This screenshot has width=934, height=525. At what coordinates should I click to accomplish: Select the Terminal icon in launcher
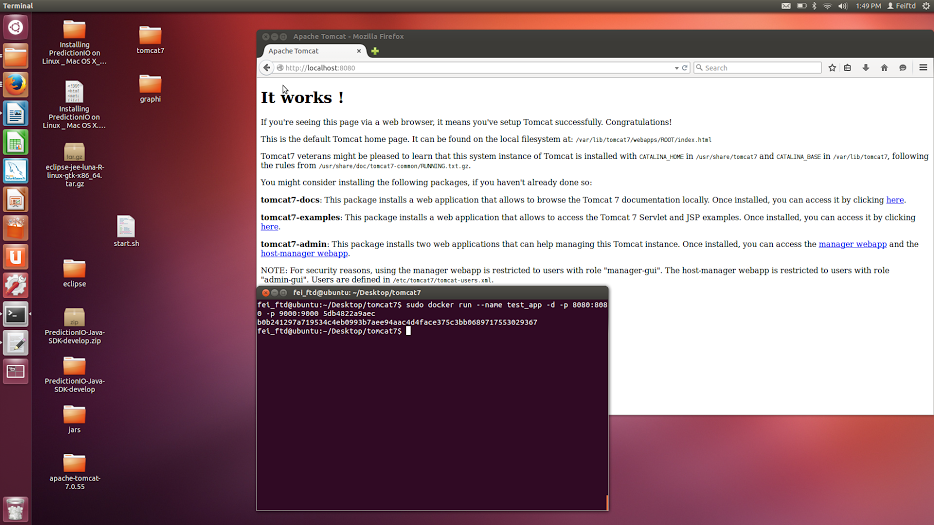click(15, 314)
